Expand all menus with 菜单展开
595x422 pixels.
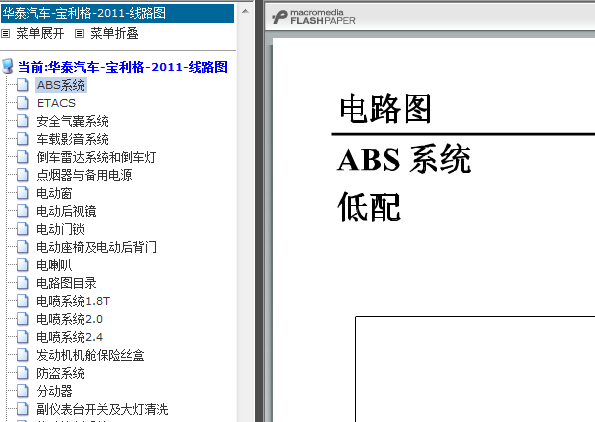40,33
